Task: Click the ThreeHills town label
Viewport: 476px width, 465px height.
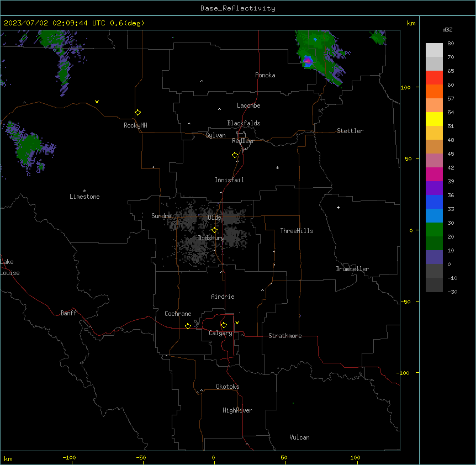Action: point(297,231)
